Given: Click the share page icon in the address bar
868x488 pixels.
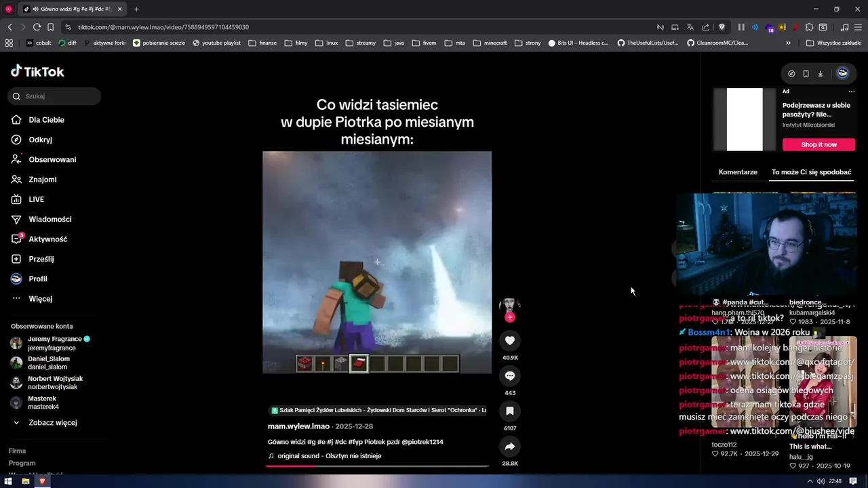Looking at the screenshot, I should [705, 27].
